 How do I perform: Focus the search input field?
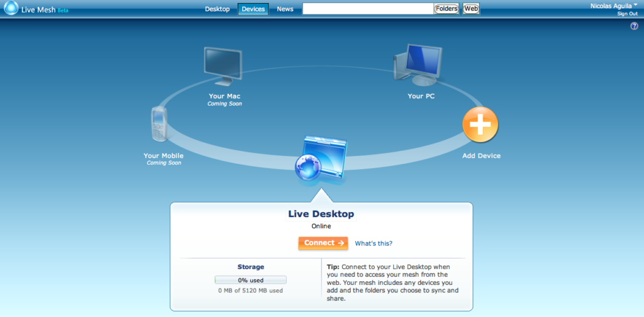[368, 9]
